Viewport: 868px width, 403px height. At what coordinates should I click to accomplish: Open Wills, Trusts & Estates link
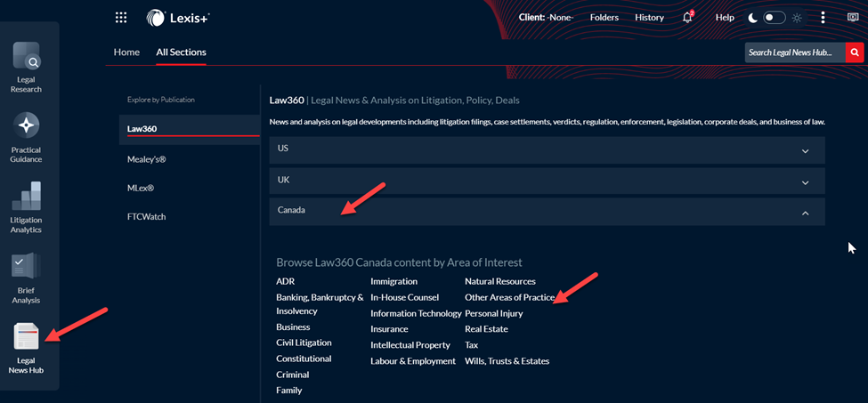tap(507, 361)
